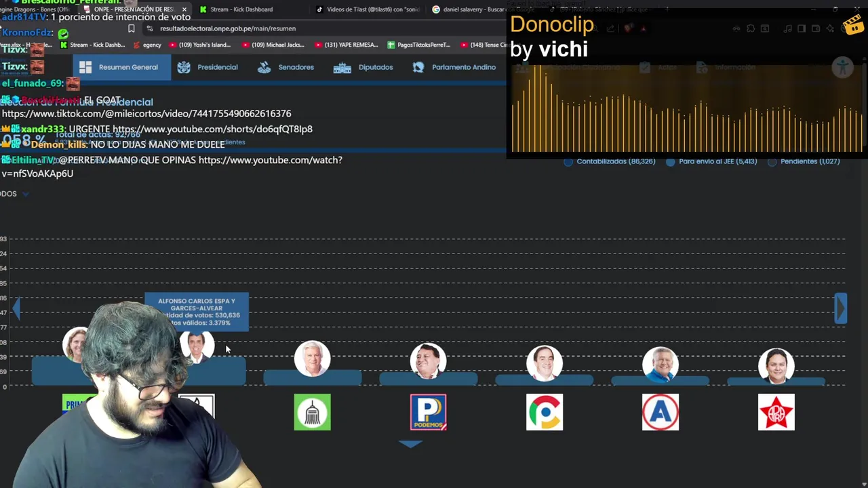Open the (109) Michael Jacks... bookmark
This screenshot has width=868, height=488.
point(273,45)
